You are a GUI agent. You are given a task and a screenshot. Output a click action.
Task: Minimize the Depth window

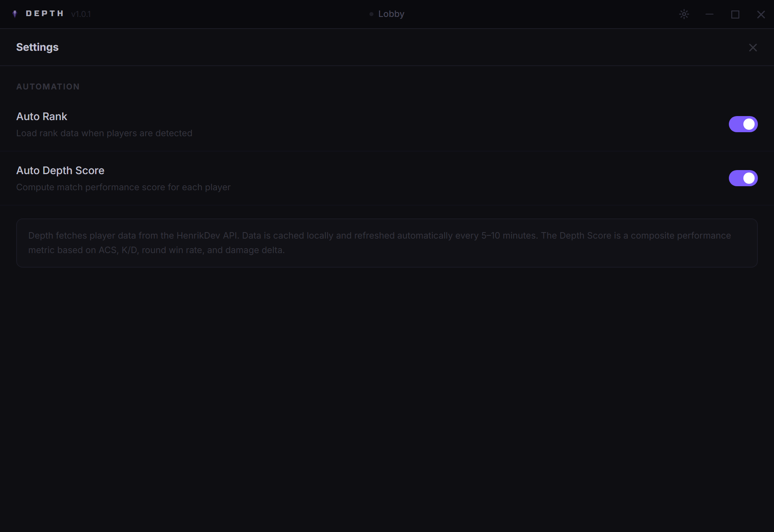coord(709,14)
